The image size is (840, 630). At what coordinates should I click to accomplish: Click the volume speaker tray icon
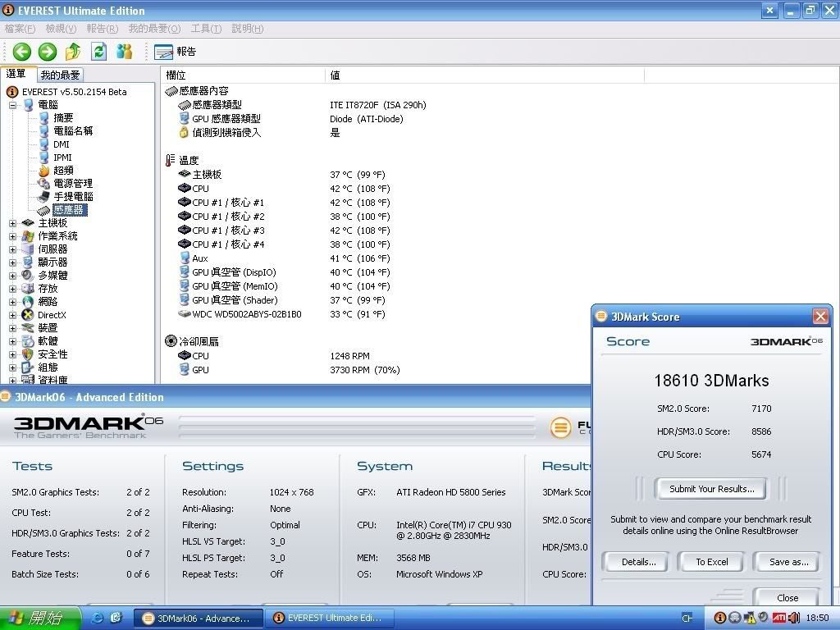point(794,619)
